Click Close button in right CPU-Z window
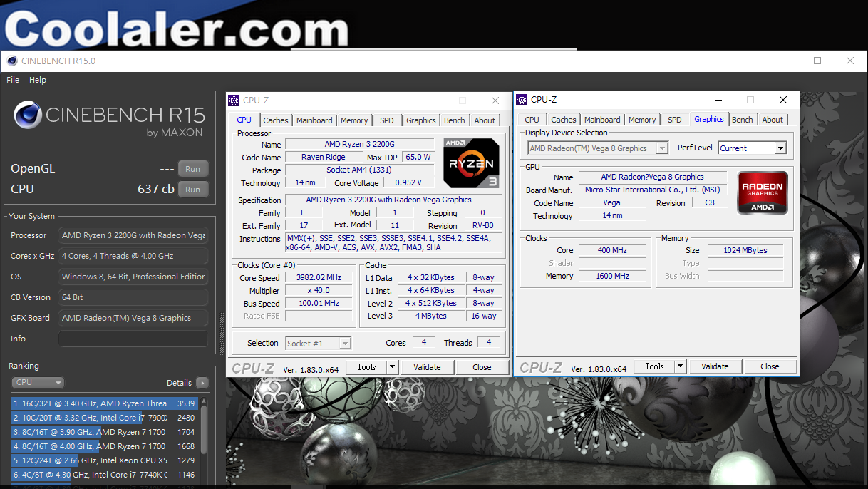868x489 pixels. pos(770,366)
